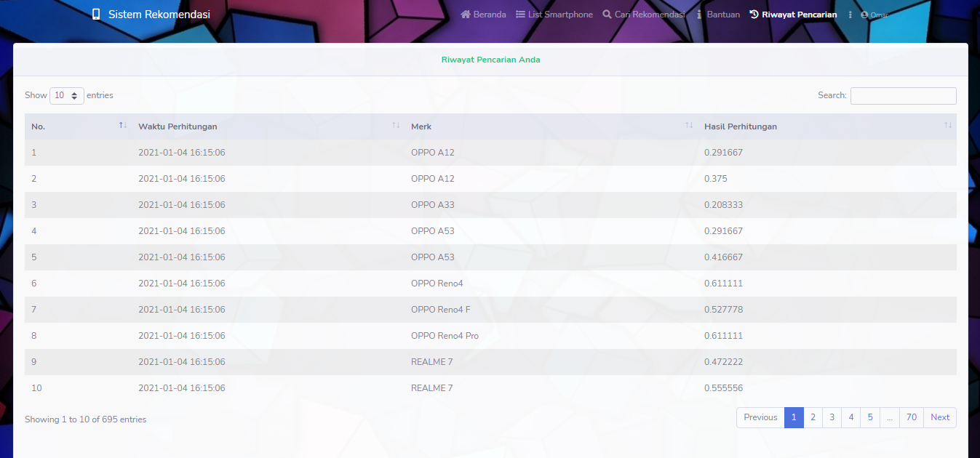Click the OPPO Reno4 F cell
This screenshot has width=980, height=458.
pos(440,310)
